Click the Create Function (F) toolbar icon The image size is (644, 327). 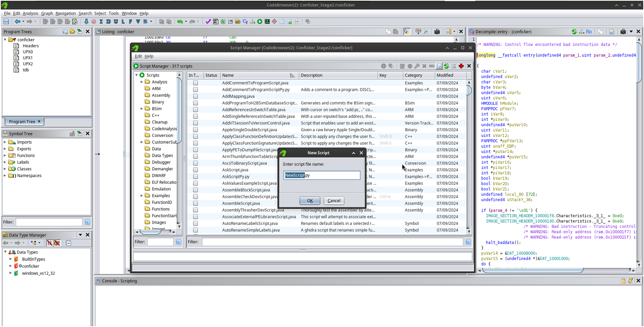(x=131, y=22)
